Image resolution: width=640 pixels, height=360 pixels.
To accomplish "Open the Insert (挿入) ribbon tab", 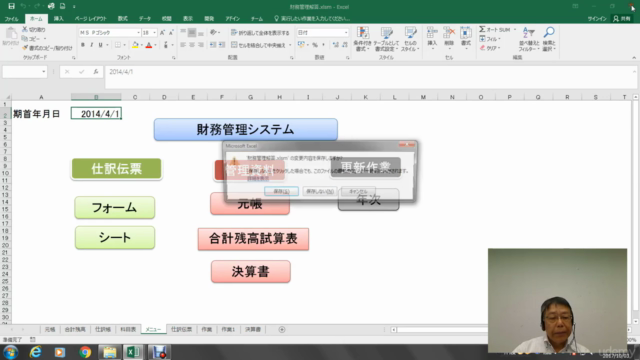I will tap(58, 19).
